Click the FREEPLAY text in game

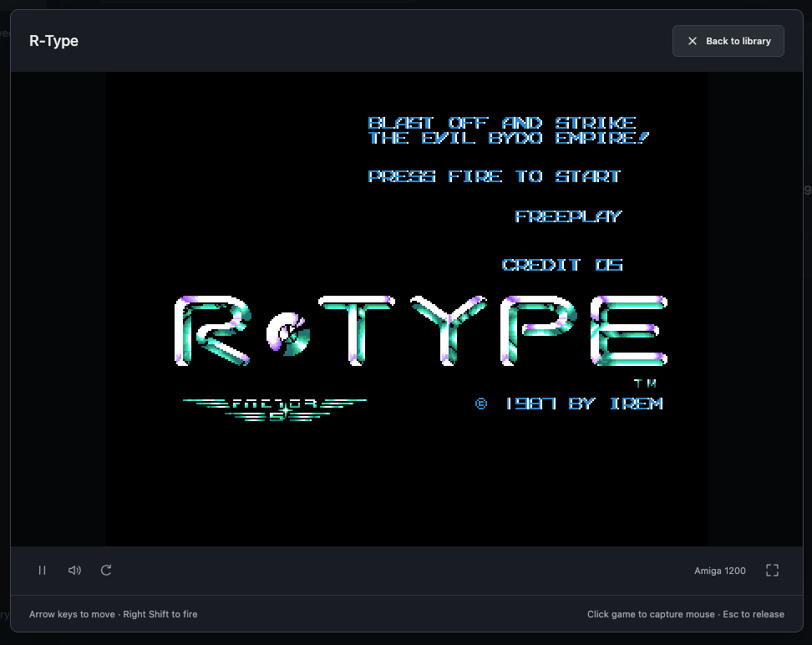pyautogui.click(x=568, y=216)
